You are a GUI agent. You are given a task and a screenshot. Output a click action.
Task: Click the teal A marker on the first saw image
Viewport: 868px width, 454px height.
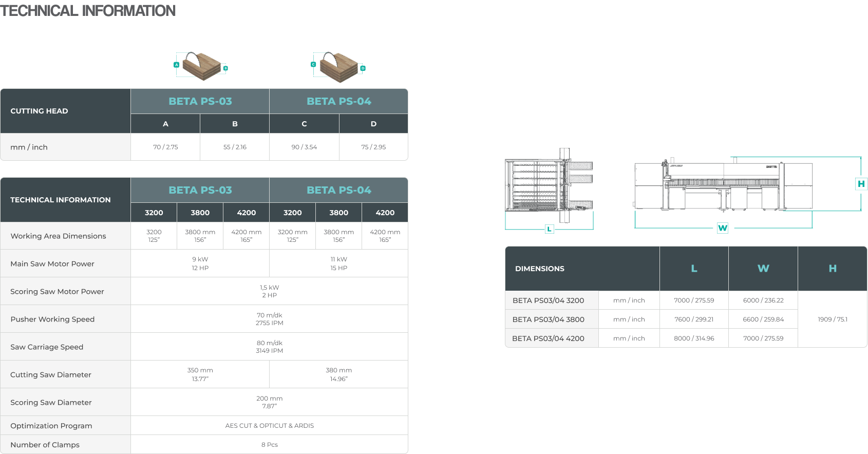click(x=176, y=65)
